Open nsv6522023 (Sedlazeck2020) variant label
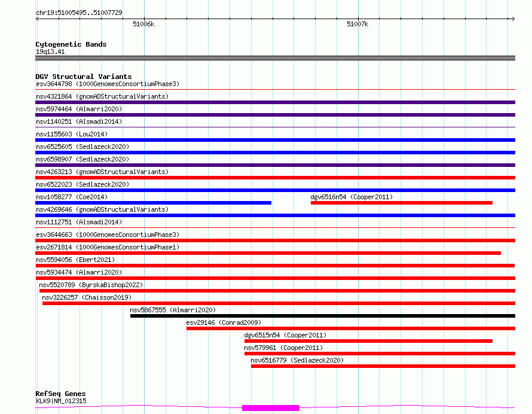Viewport: 532px width, 414px height. (82, 184)
